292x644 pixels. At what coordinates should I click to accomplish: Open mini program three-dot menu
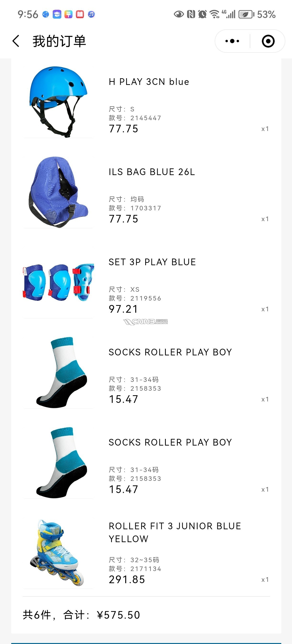point(232,41)
